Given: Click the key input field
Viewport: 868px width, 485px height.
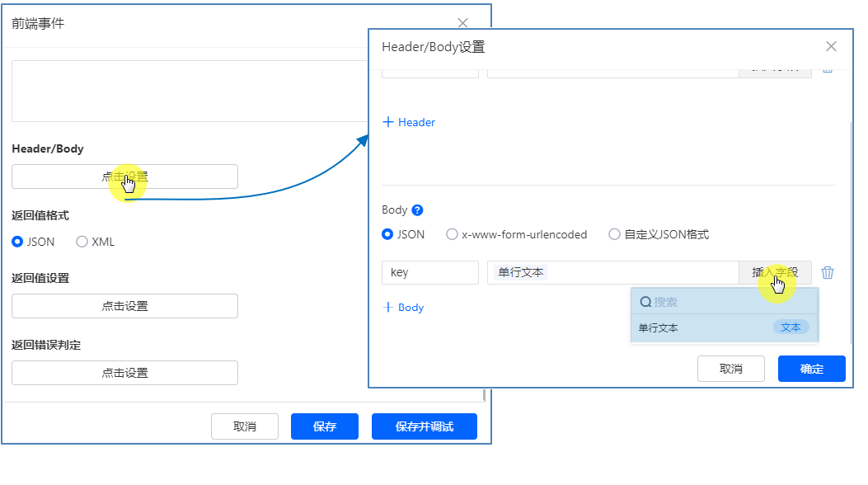Looking at the screenshot, I should click(x=429, y=272).
